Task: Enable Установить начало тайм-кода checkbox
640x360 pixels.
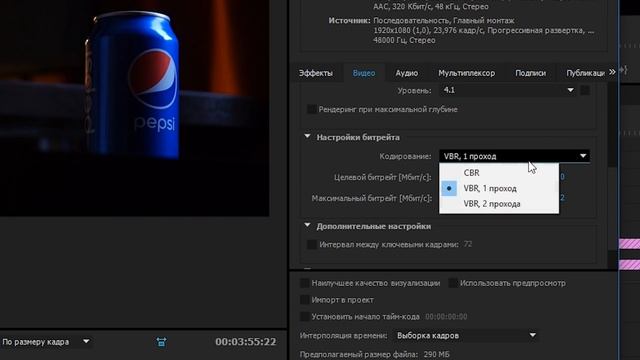Action: pyautogui.click(x=304, y=316)
